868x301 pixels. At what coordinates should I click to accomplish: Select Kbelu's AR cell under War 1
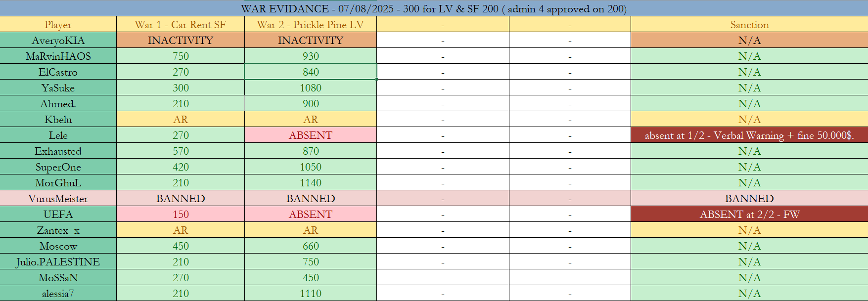tap(181, 120)
